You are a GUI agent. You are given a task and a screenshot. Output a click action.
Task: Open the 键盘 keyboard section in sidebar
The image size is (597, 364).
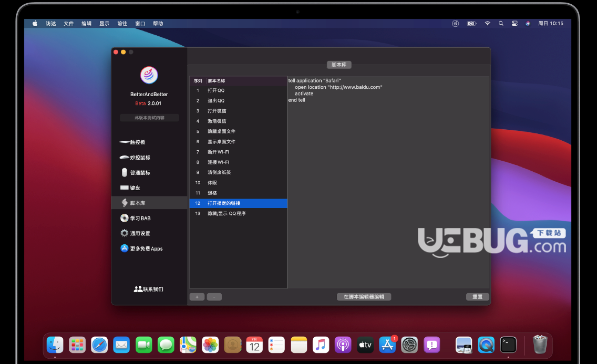click(x=130, y=188)
